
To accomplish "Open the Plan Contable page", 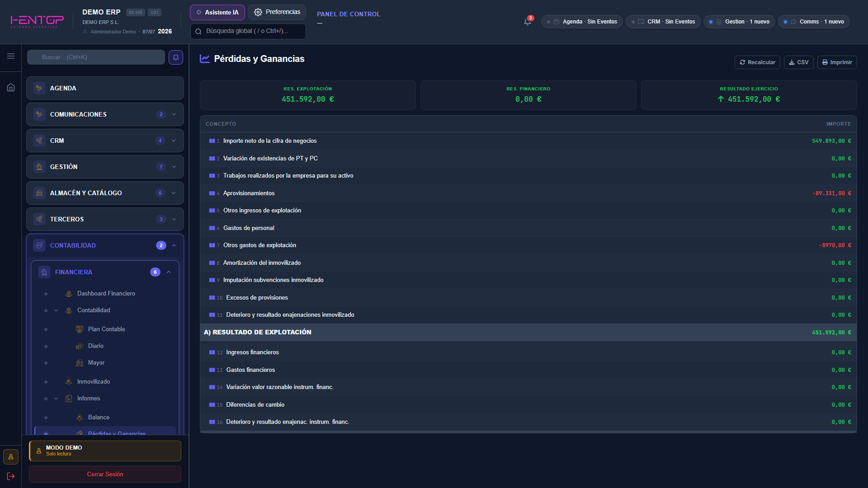I will point(107,329).
